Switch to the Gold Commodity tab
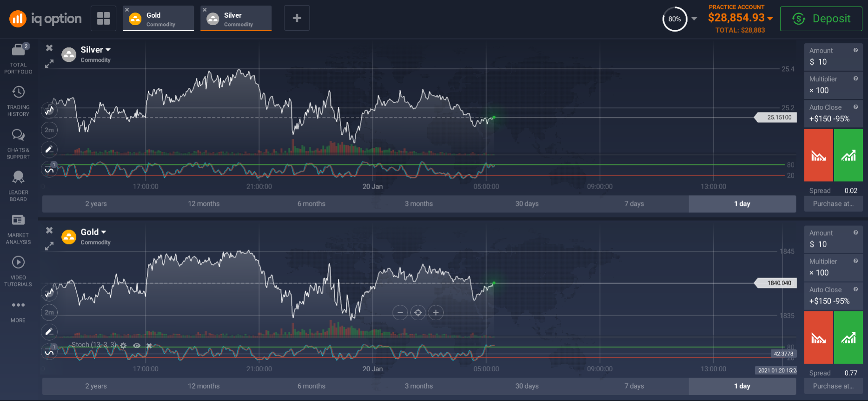The height and width of the screenshot is (401, 868). [159, 19]
